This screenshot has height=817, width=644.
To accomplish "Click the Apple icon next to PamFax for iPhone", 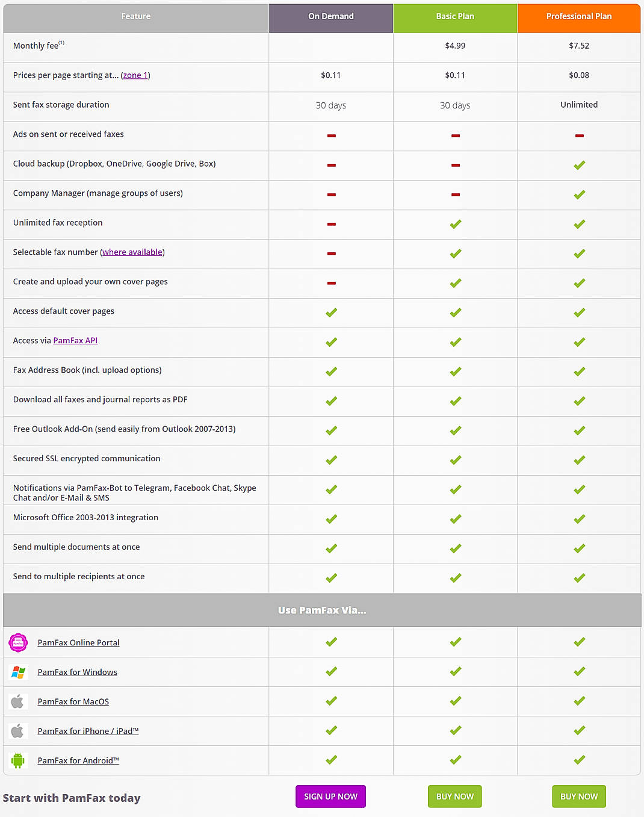I will pyautogui.click(x=18, y=730).
